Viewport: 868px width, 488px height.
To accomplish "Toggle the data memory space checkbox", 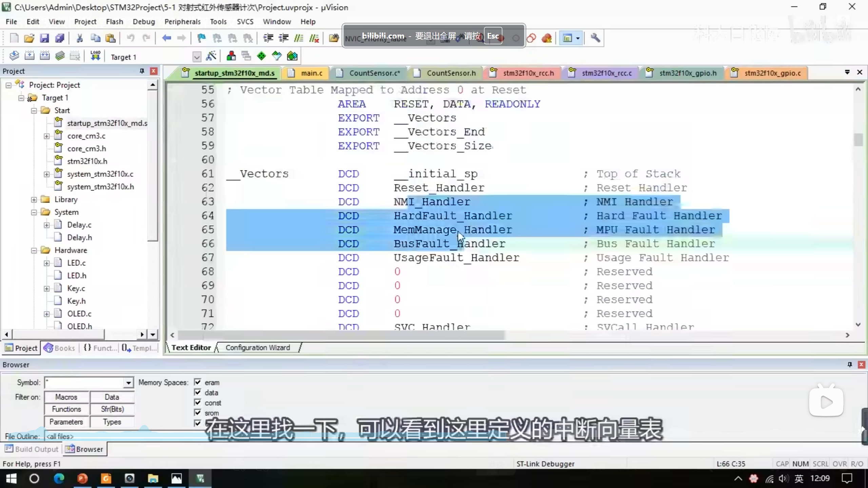I will (x=198, y=392).
